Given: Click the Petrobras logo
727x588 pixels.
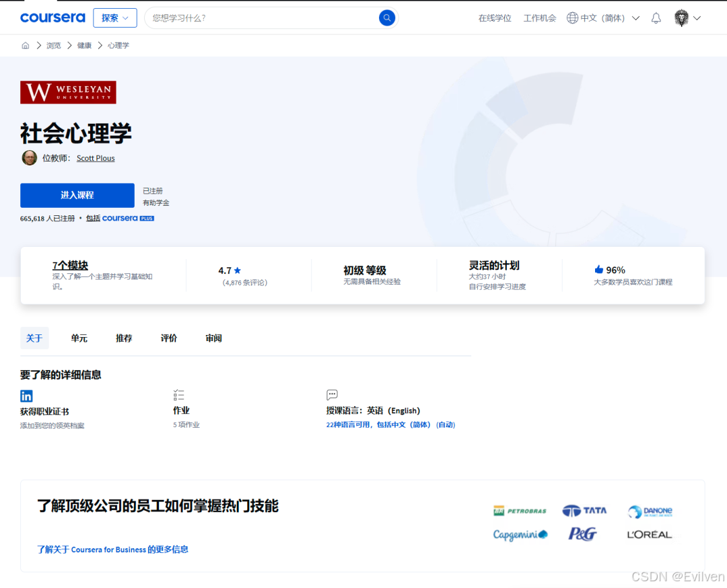Looking at the screenshot, I should (520, 511).
